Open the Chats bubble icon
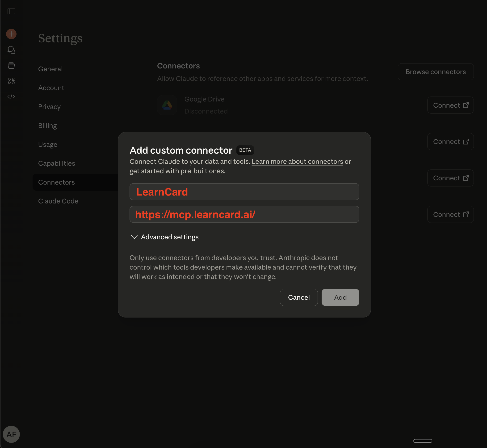 [11, 50]
